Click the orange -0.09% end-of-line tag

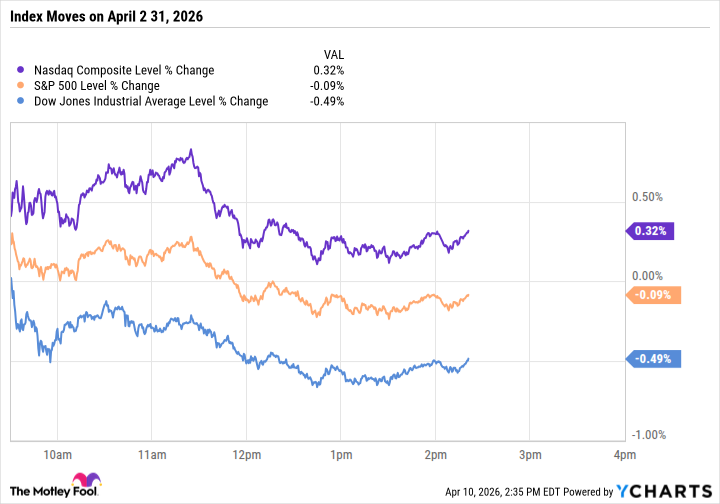(x=651, y=295)
